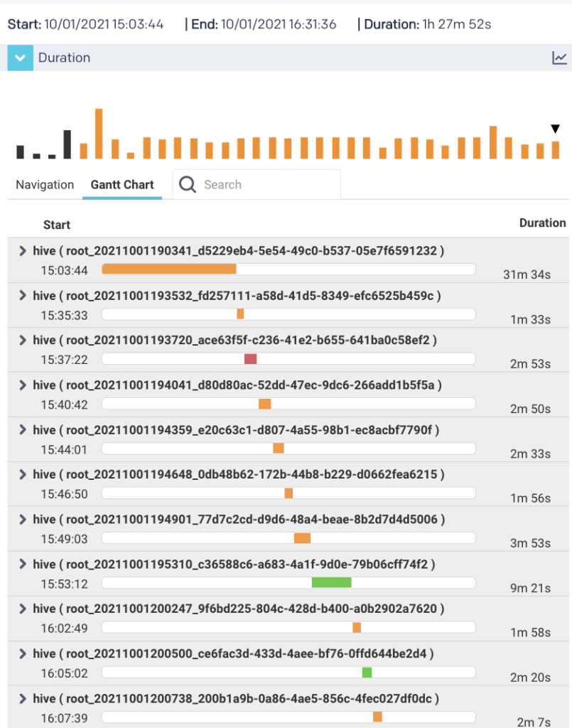Expand hive row root_20211001194041_d80d80ac
Viewport: 572px width, 728px height.
click(22, 385)
